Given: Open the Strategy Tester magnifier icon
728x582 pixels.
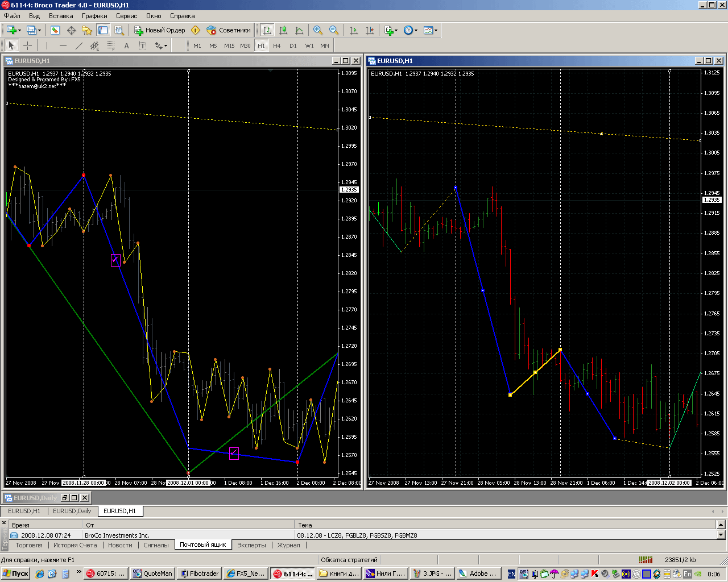Looking at the screenshot, I should click(x=118, y=30).
